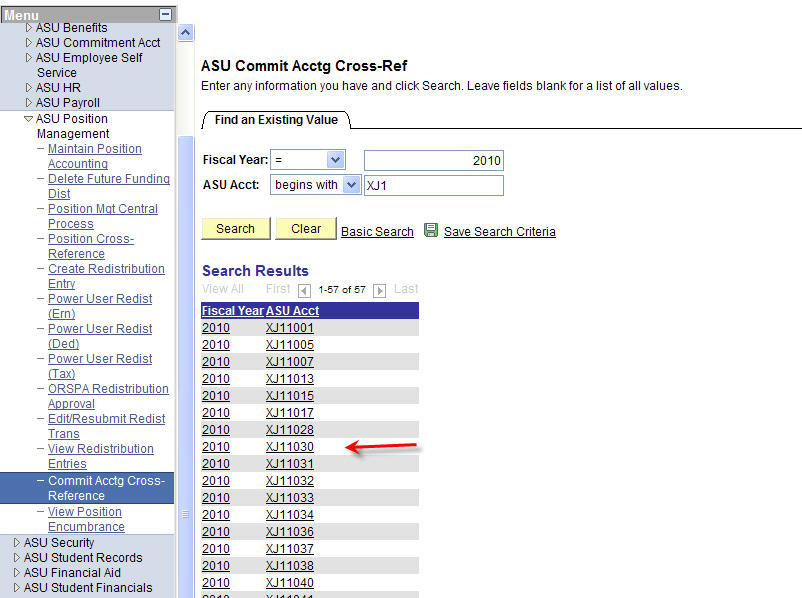Collapse the Menu panel minimize icon
This screenshot has height=598, width=802.
click(x=165, y=15)
